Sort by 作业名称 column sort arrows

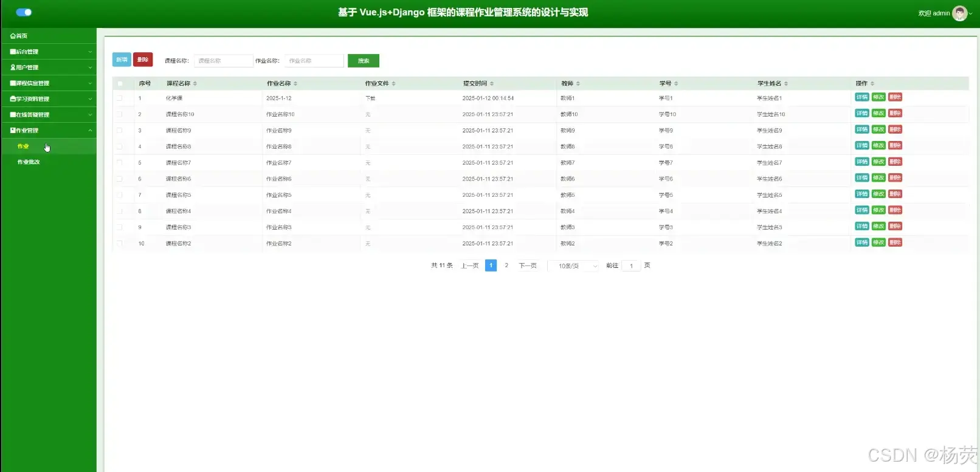(295, 84)
